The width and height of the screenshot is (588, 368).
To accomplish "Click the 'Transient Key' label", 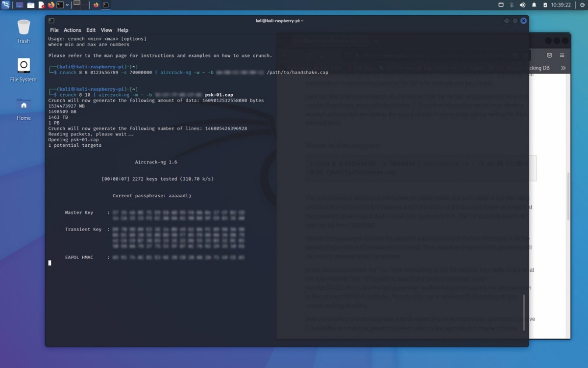I will coord(83,229).
